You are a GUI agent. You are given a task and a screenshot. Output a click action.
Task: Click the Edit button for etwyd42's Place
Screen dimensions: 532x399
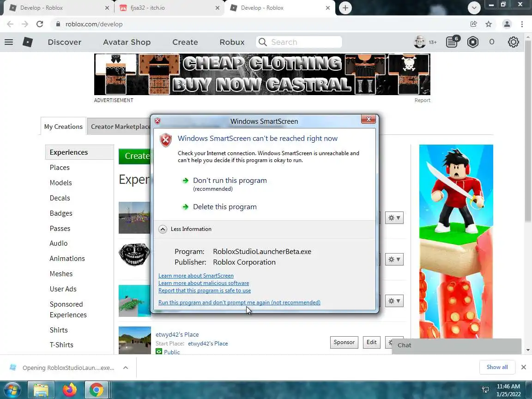(371, 342)
